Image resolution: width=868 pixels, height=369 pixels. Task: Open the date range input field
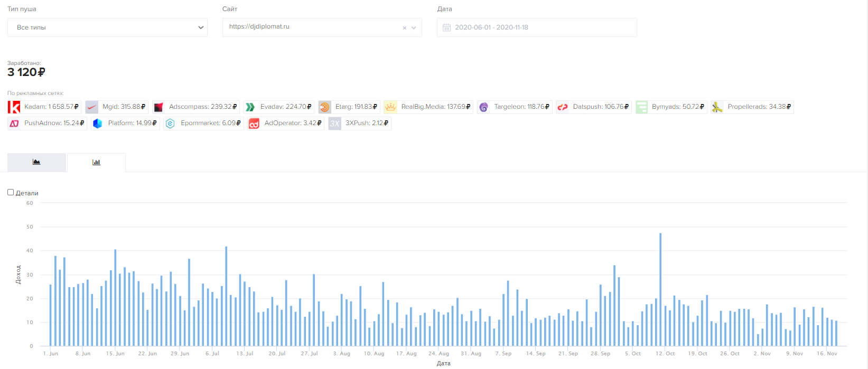click(537, 27)
